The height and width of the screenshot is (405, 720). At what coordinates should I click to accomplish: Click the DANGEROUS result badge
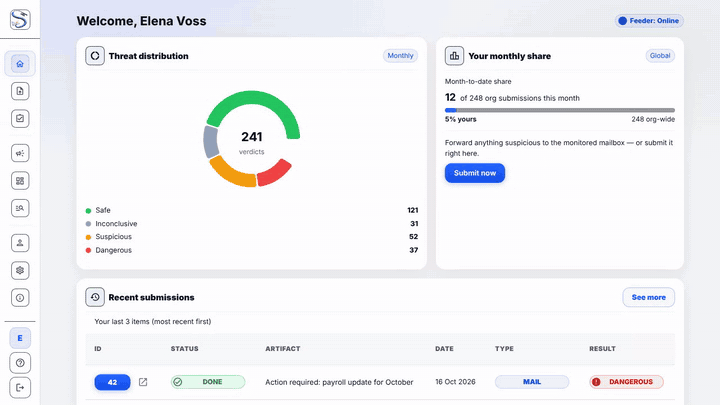(x=626, y=382)
